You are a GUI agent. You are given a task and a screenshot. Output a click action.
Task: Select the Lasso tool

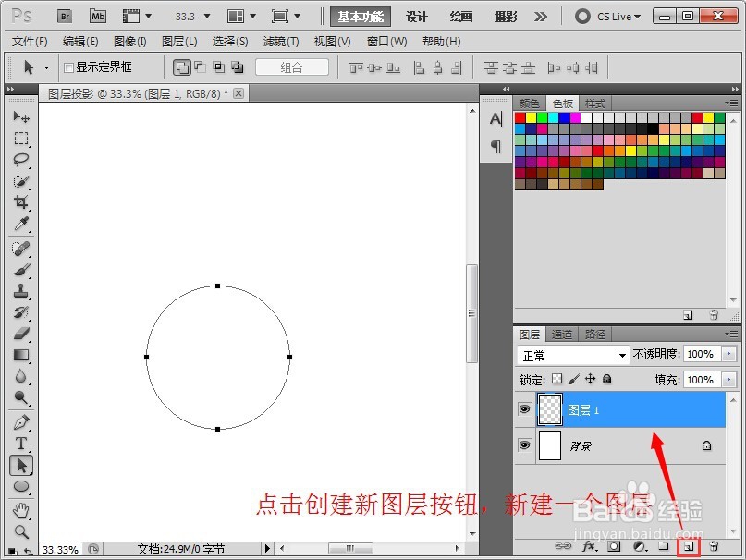21,159
